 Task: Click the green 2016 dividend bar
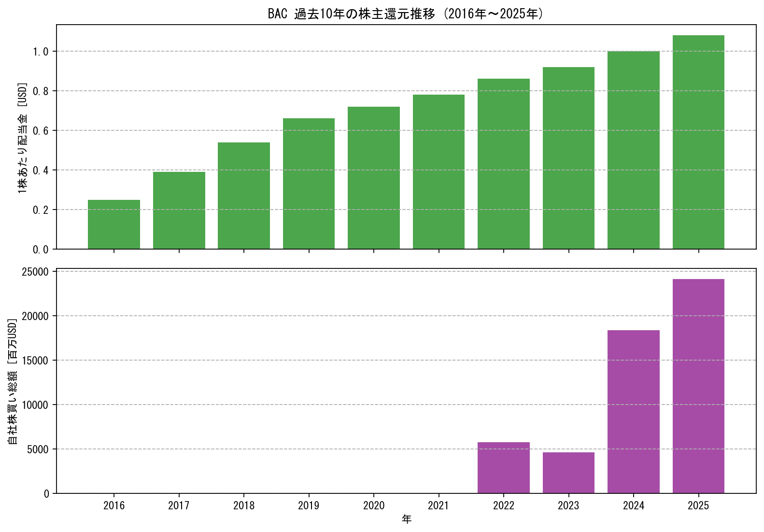point(114,224)
